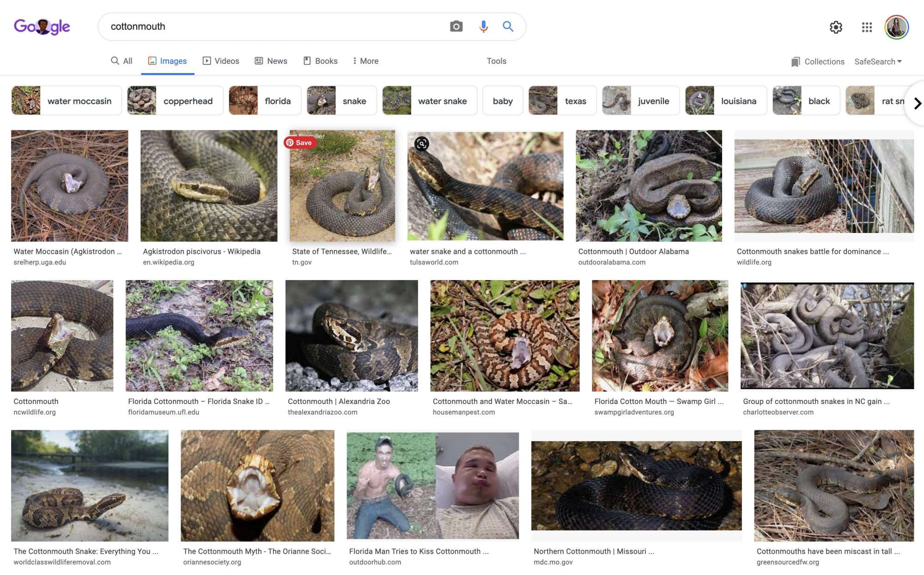Select the Images tab
The height and width of the screenshot is (575, 924).
pyautogui.click(x=167, y=61)
